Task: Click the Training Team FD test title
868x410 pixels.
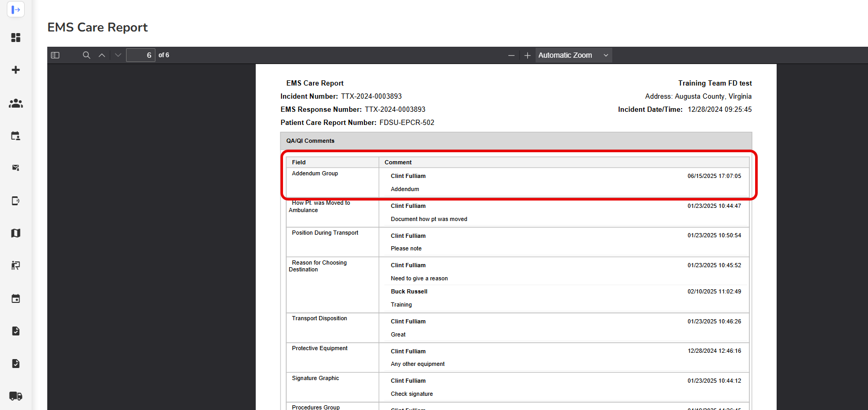Action: 715,83
